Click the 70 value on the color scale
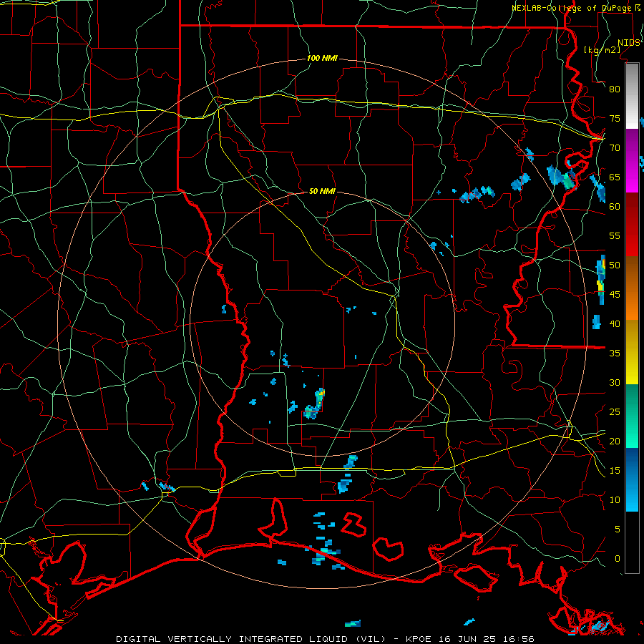Screen dimensions: 644x644 tap(615, 148)
